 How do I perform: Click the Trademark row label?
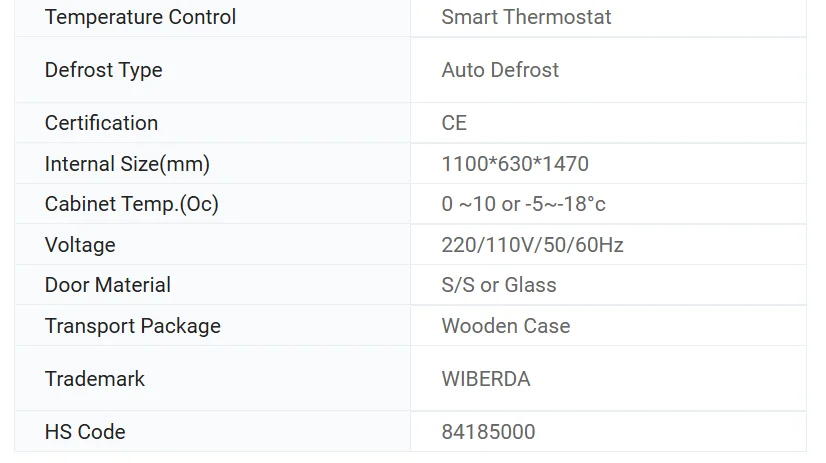pos(94,379)
